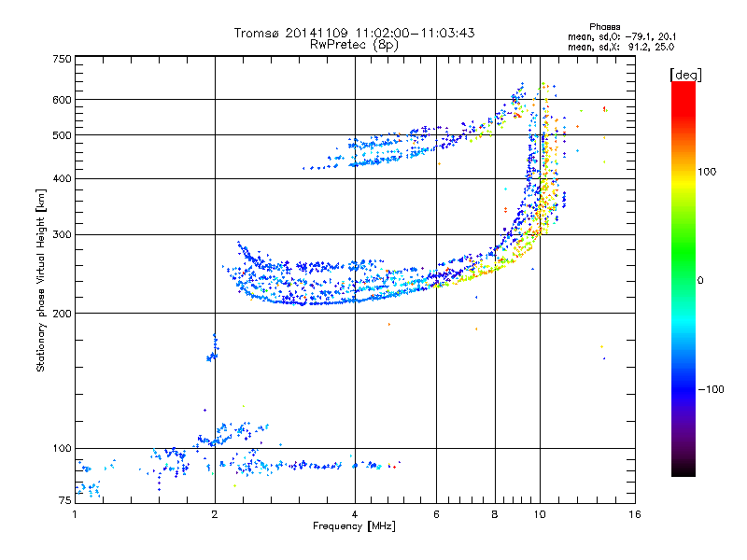Click the vertical echo cluster near 2 MHz, 160 km

point(213,349)
